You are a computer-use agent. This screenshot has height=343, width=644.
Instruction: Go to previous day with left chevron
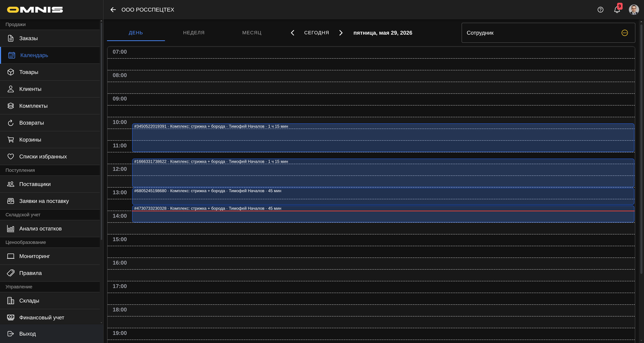[292, 33]
